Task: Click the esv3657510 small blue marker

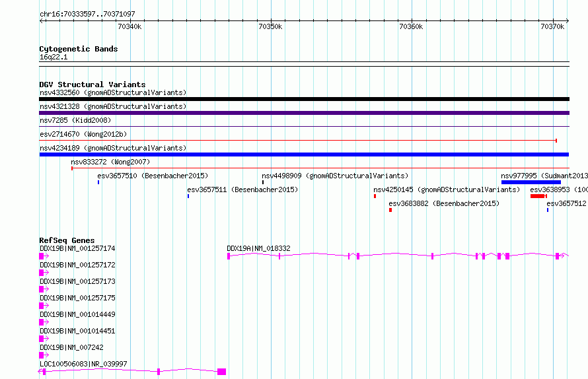Action: [x=98, y=182]
